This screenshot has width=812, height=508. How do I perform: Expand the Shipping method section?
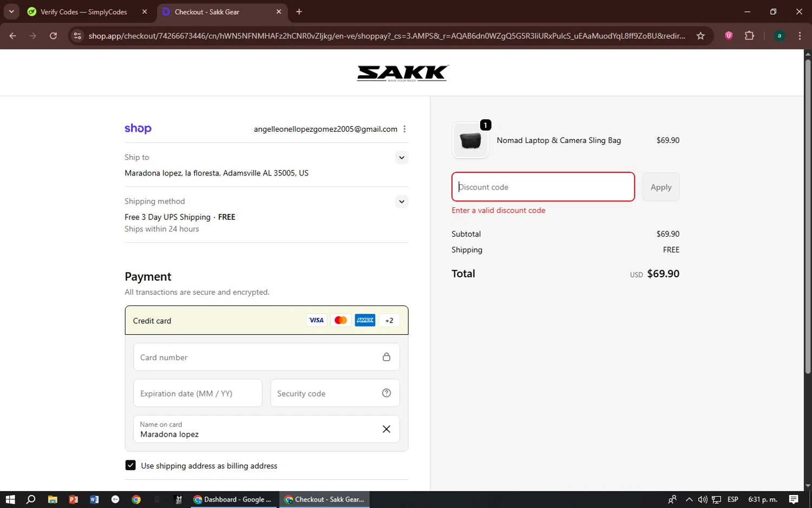tap(401, 201)
